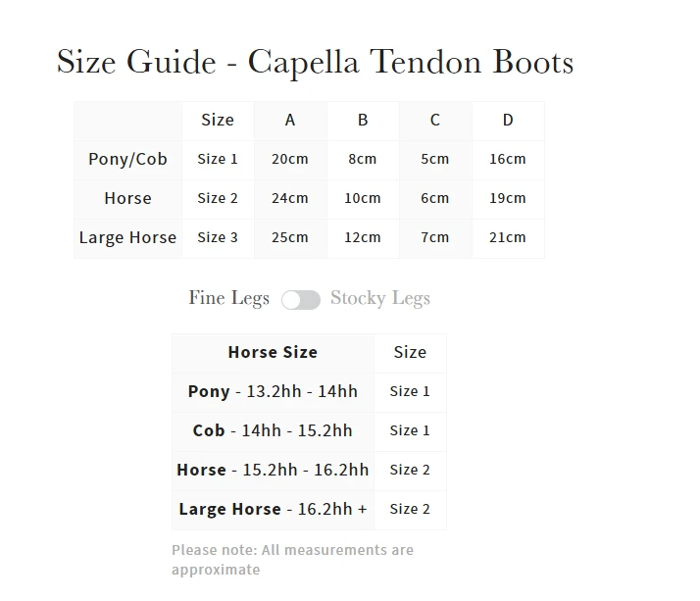Toggle the Fine Legs / Stocky Legs switch
The image size is (700, 601).
pos(301,300)
